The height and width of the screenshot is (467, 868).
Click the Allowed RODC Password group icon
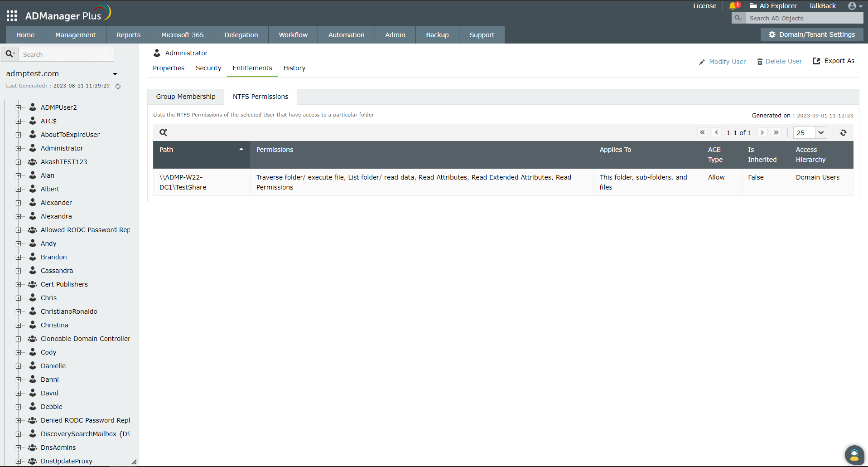point(32,229)
